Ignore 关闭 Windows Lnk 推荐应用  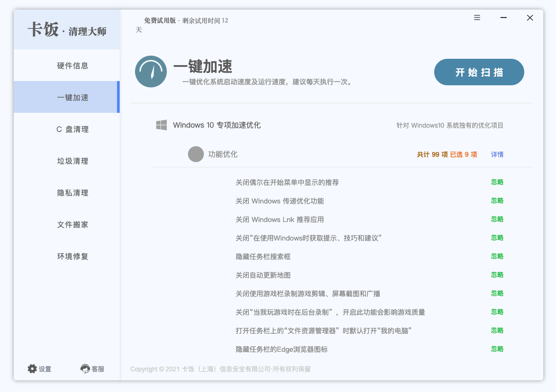[x=497, y=219]
